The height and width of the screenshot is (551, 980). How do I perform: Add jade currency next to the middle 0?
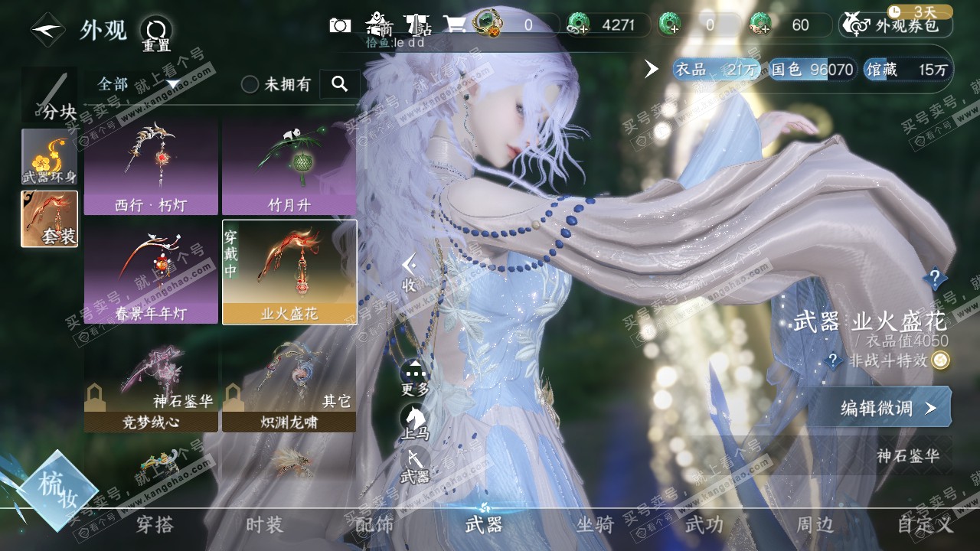tap(670, 24)
